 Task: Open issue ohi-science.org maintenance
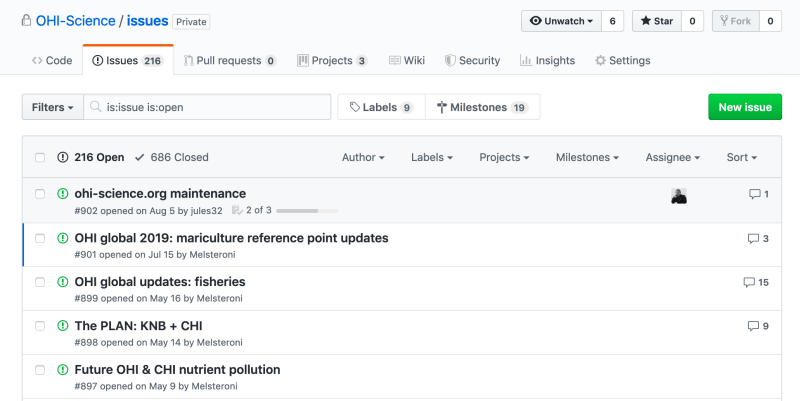tap(160, 193)
